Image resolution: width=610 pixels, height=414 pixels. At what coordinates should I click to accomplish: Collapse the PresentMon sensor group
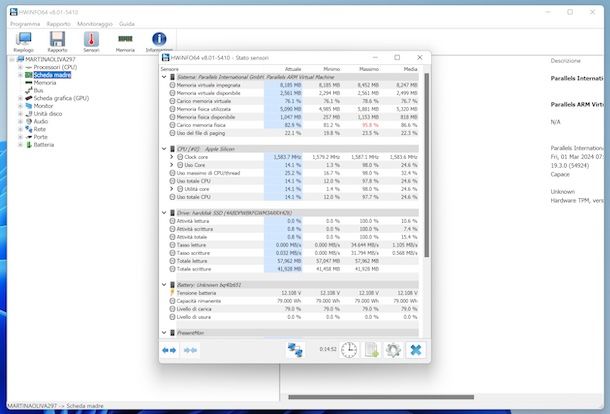click(x=164, y=333)
